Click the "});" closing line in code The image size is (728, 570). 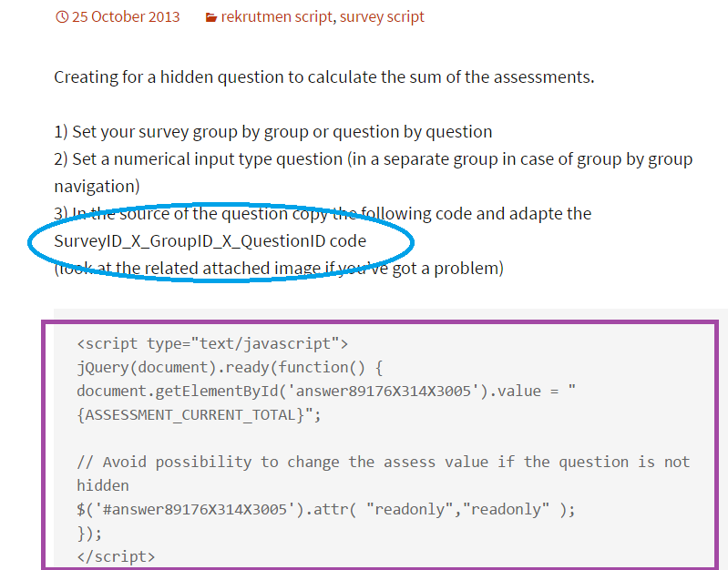pos(90,533)
